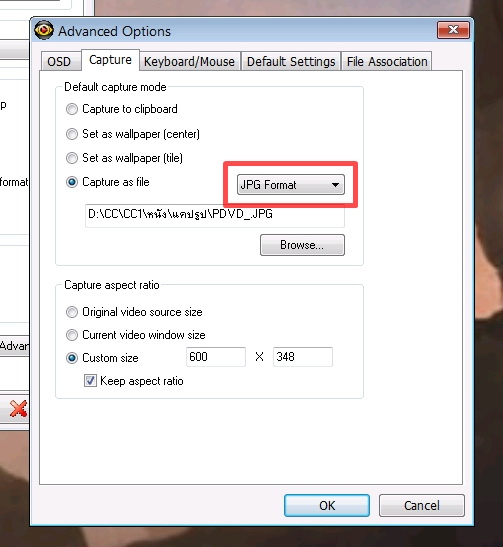Open the JPG Format dropdown
503x547 pixels.
click(291, 185)
